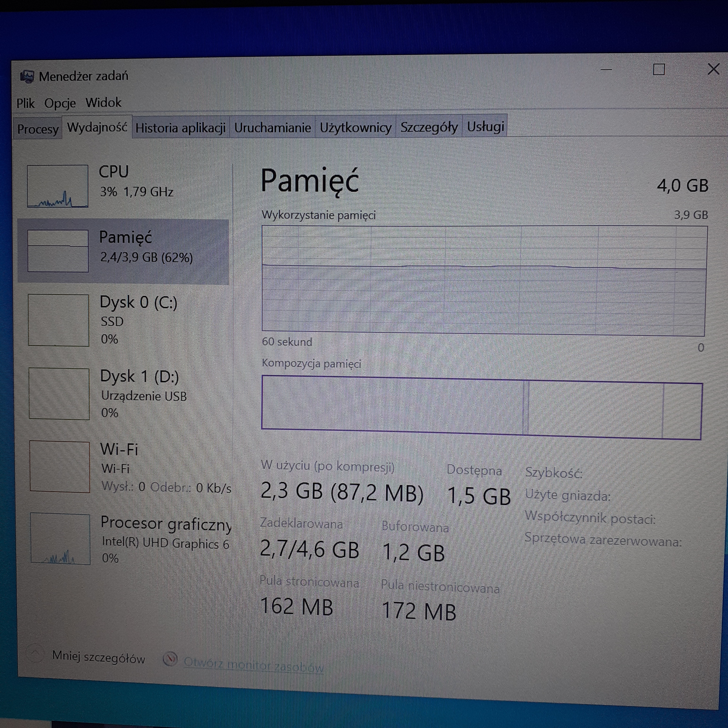The width and height of the screenshot is (728, 728).
Task: Click the Zadeklarowana 2,7/4,6 GB value
Action: click(310, 549)
